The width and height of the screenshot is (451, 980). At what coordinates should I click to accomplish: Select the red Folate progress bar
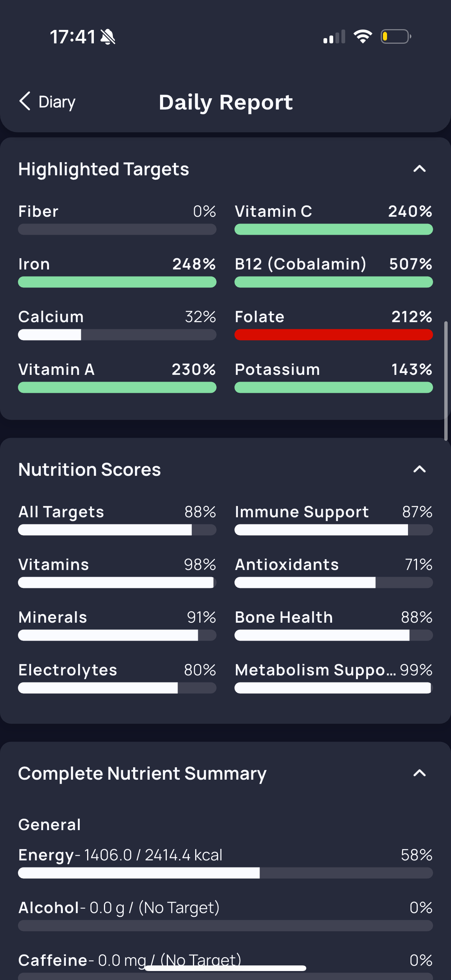pyautogui.click(x=334, y=335)
